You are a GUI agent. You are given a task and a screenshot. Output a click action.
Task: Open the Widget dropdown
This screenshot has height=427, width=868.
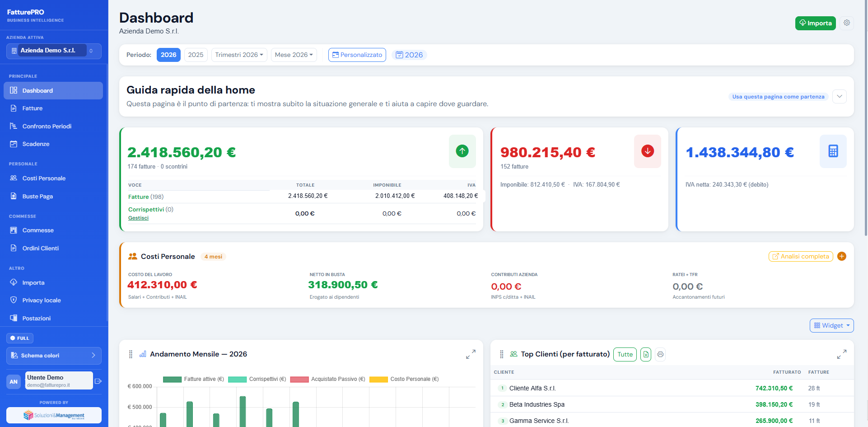pos(831,325)
